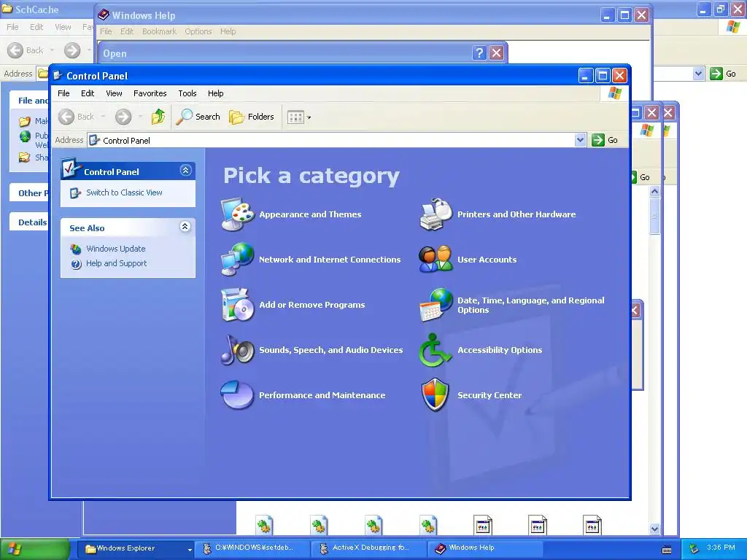Switch to Windows Help taskbar button
The image size is (747, 560).
pos(486,548)
